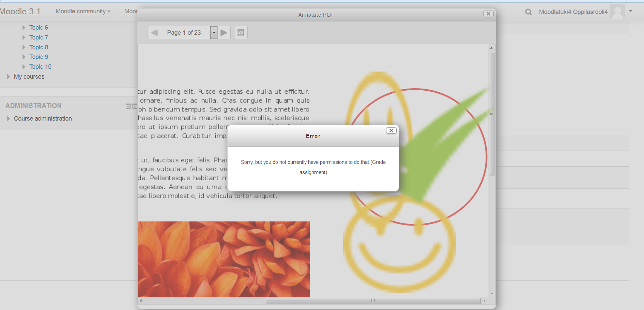Click the vertical scrollbar down arrow
The height and width of the screenshot is (310, 644).
pos(492,294)
